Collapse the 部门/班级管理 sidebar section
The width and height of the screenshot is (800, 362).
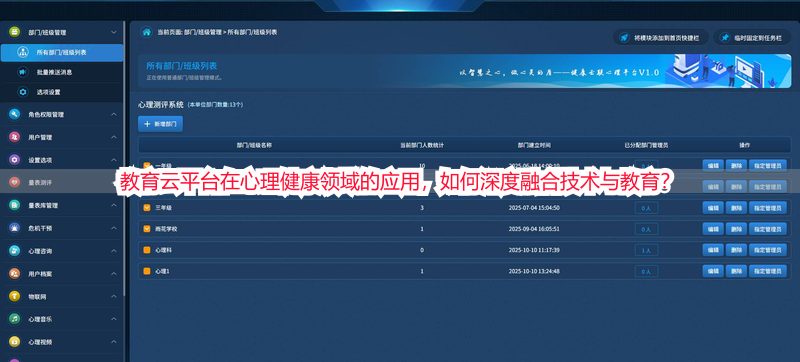click(114, 32)
